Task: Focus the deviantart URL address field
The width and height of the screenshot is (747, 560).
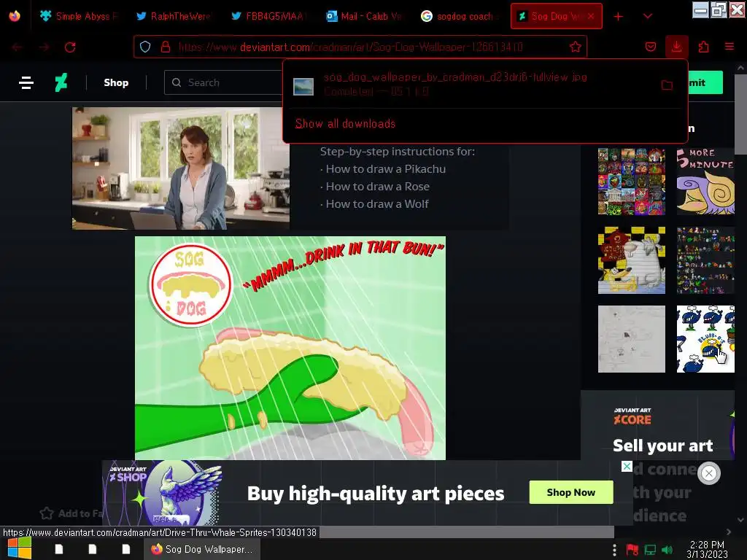Action: (351, 47)
